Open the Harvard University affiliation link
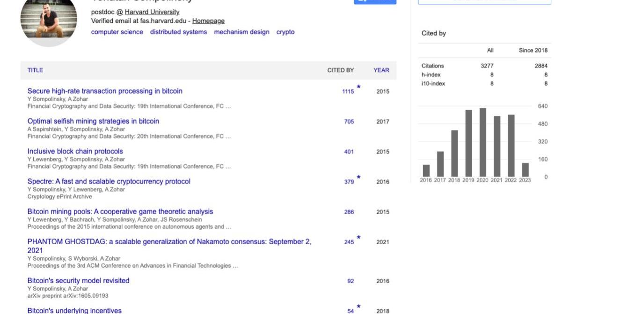The height and width of the screenshot is (314, 644). pyautogui.click(x=152, y=12)
